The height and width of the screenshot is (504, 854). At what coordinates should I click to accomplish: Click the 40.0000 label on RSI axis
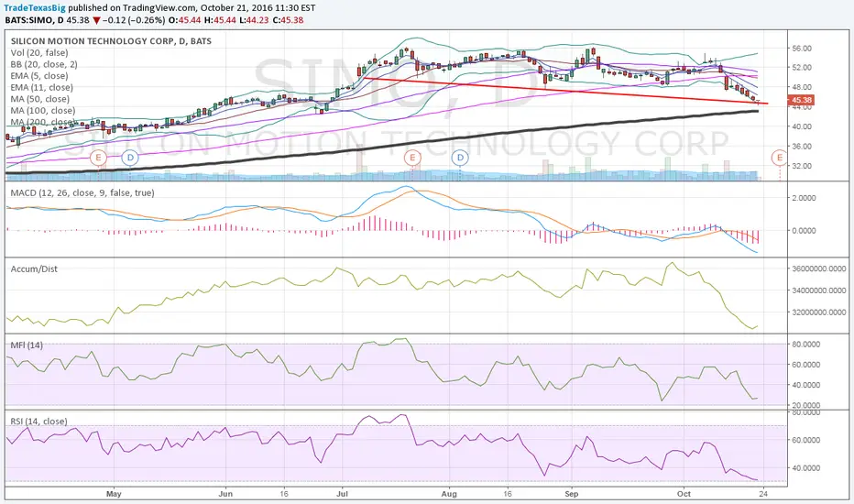pos(806,468)
